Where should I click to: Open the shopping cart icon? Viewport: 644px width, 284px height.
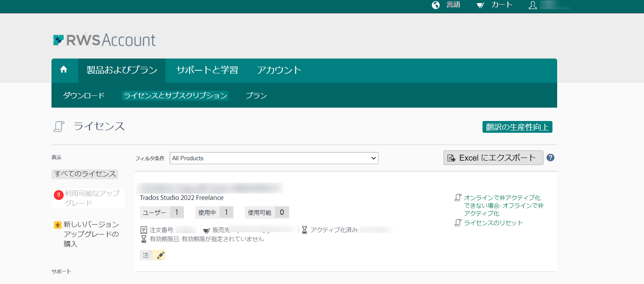tap(480, 5)
